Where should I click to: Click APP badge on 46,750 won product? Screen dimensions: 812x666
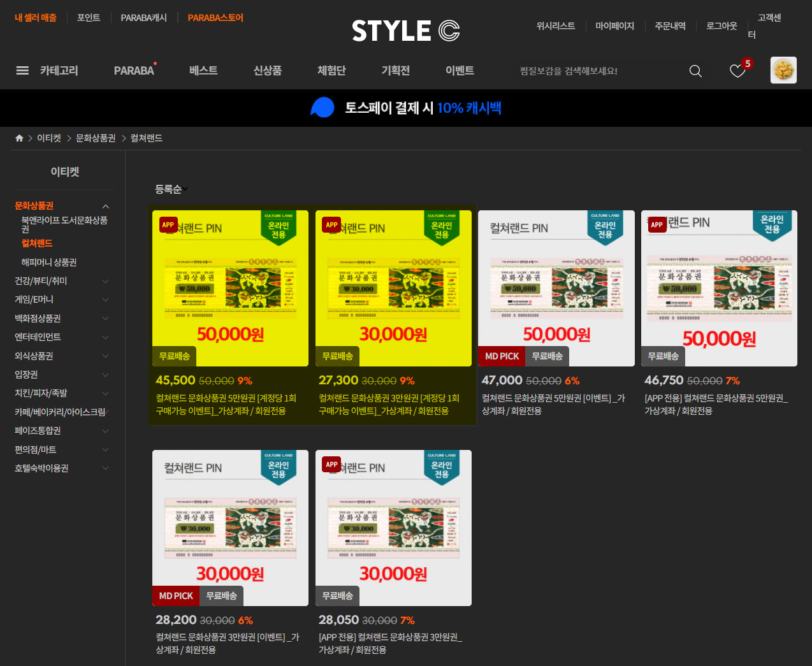click(657, 225)
